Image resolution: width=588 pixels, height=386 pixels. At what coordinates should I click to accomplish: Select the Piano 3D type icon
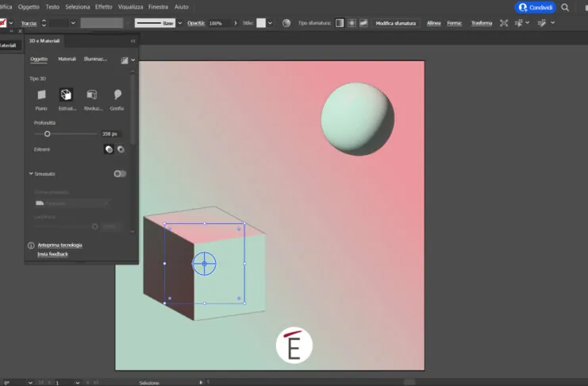click(41, 95)
